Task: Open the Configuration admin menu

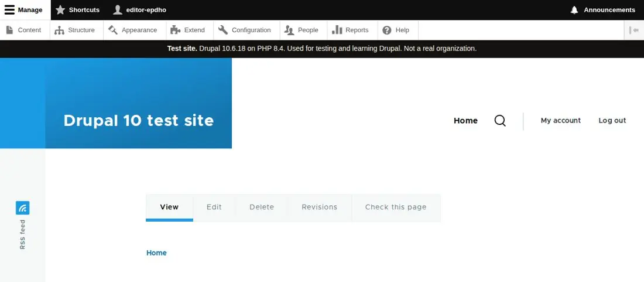Action: coord(246,30)
